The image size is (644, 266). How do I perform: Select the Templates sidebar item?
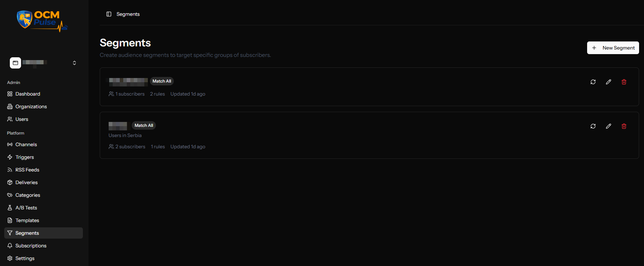(27, 220)
